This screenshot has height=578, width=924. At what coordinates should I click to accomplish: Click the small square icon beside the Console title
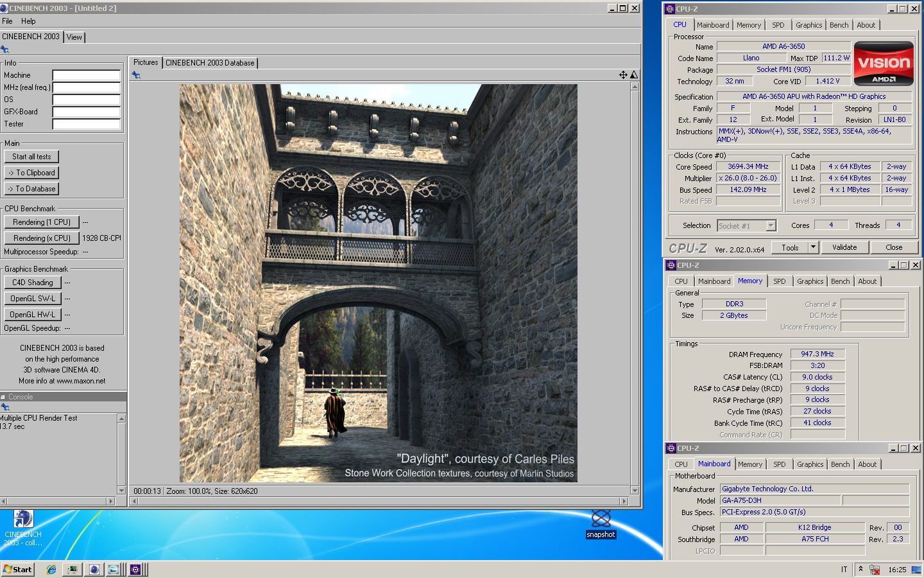[x=3, y=397]
